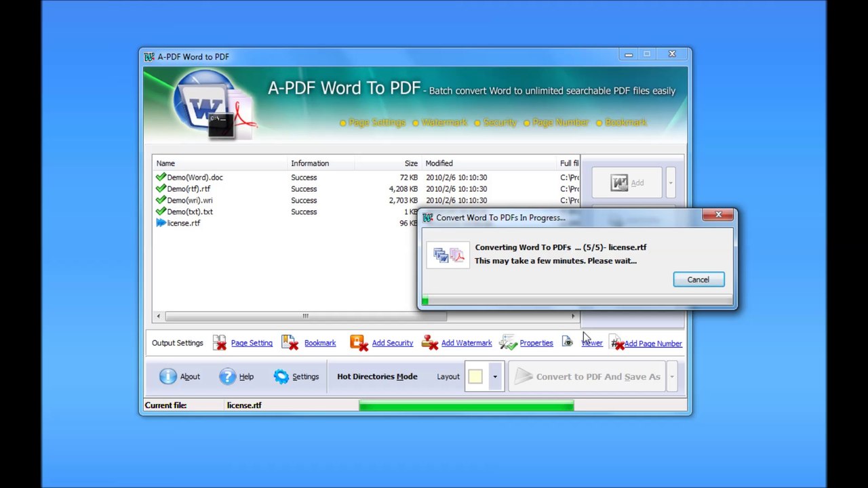Click the yellow Layout swatch
This screenshot has height=488, width=868.
(475, 377)
